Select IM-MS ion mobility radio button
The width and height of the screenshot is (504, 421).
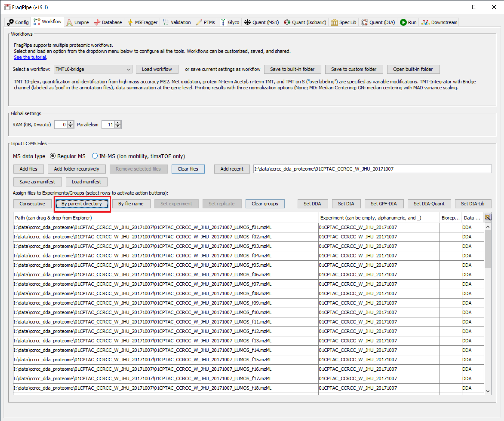[x=95, y=156]
